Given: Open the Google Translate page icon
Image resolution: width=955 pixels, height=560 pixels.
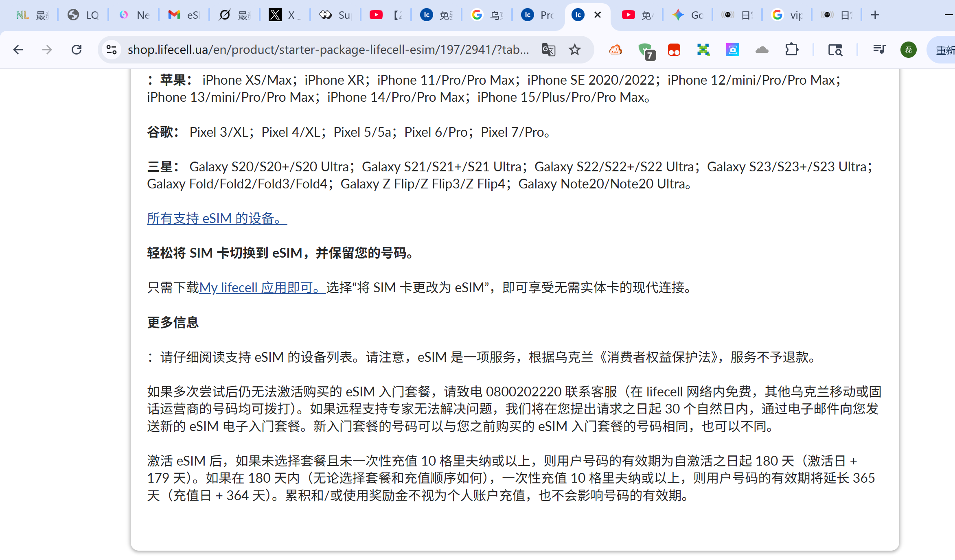Looking at the screenshot, I should click(x=549, y=50).
